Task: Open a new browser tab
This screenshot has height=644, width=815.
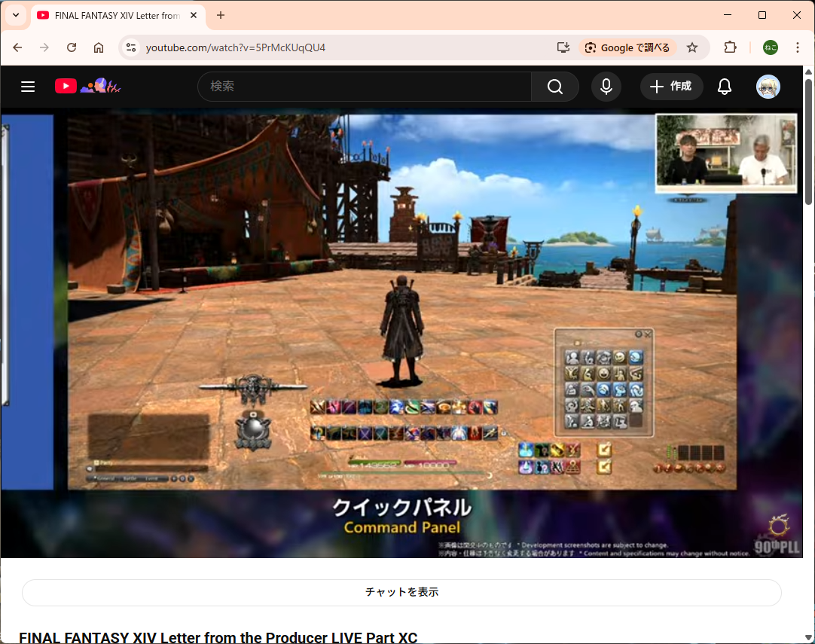Action: (x=221, y=15)
